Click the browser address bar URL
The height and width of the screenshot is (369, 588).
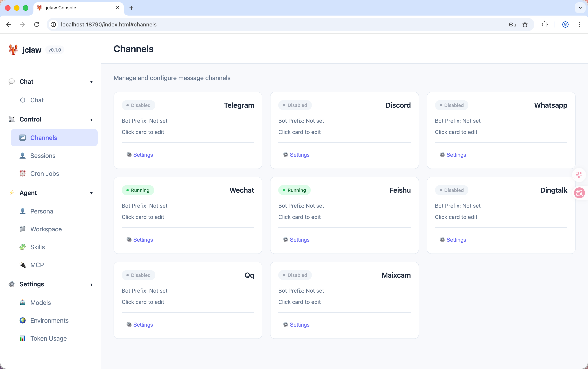pyautogui.click(x=109, y=24)
